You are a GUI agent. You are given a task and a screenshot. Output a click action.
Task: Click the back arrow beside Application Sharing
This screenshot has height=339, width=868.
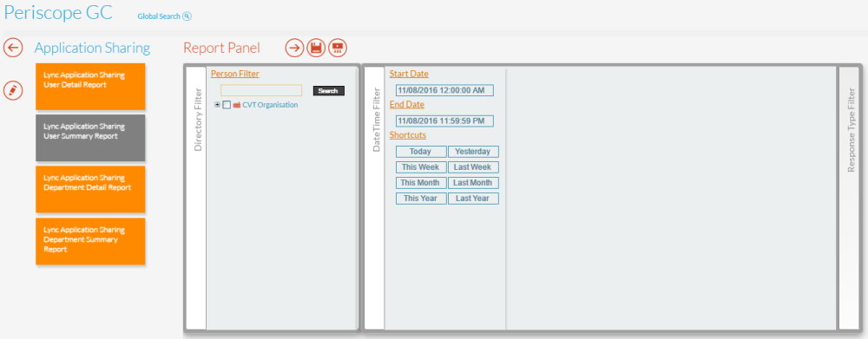pos(13,48)
